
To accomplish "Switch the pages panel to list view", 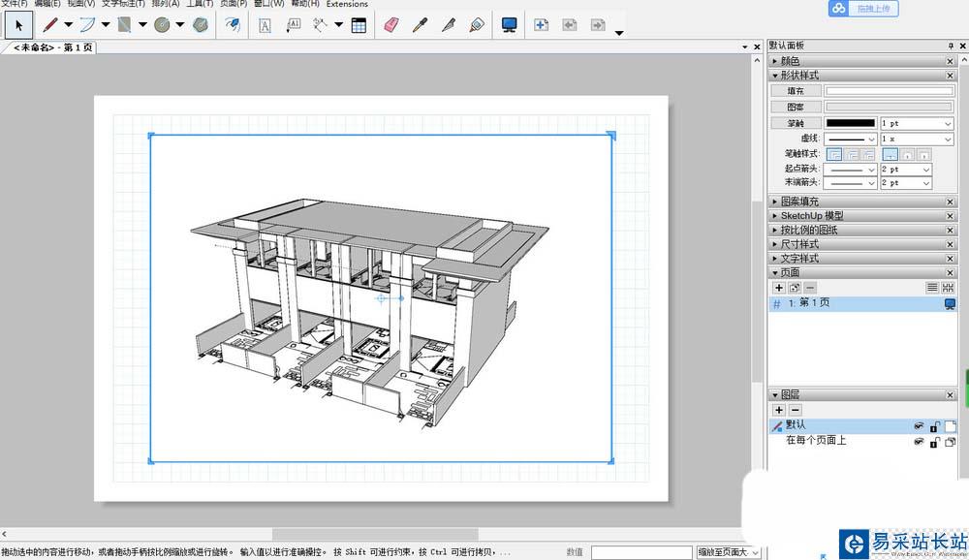I will coord(932,288).
